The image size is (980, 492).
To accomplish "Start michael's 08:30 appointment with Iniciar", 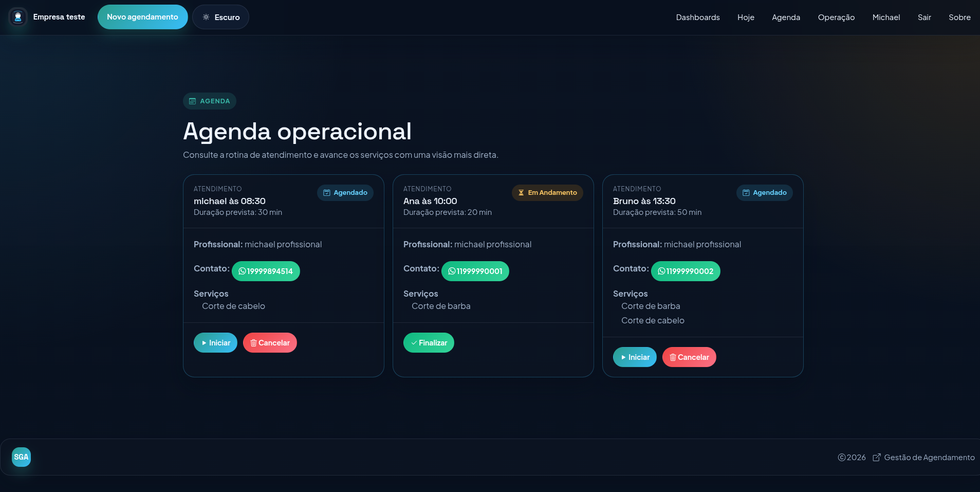I will 215,343.
